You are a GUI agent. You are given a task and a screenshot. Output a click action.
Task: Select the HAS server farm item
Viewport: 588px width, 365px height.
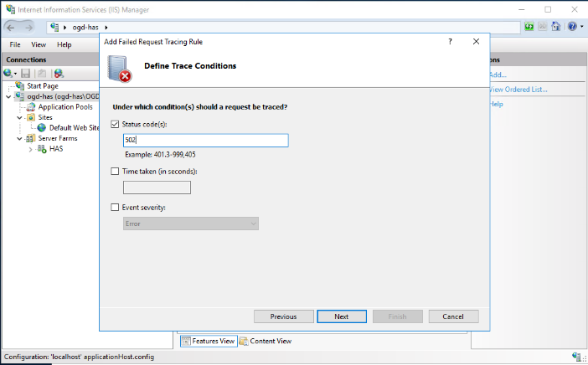(x=56, y=149)
